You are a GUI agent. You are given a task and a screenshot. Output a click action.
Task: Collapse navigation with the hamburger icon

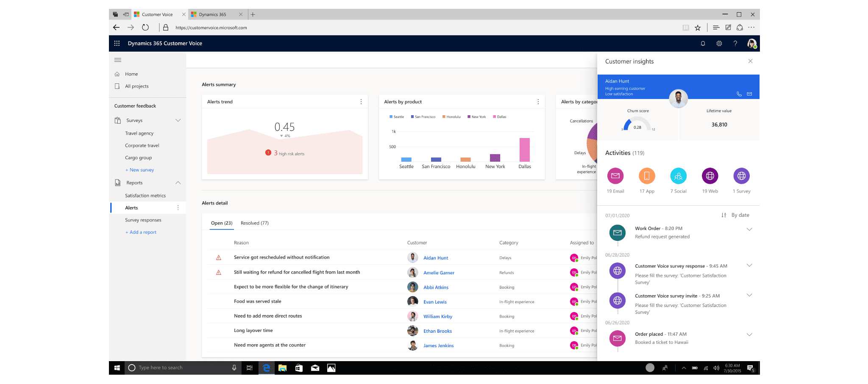tap(118, 60)
